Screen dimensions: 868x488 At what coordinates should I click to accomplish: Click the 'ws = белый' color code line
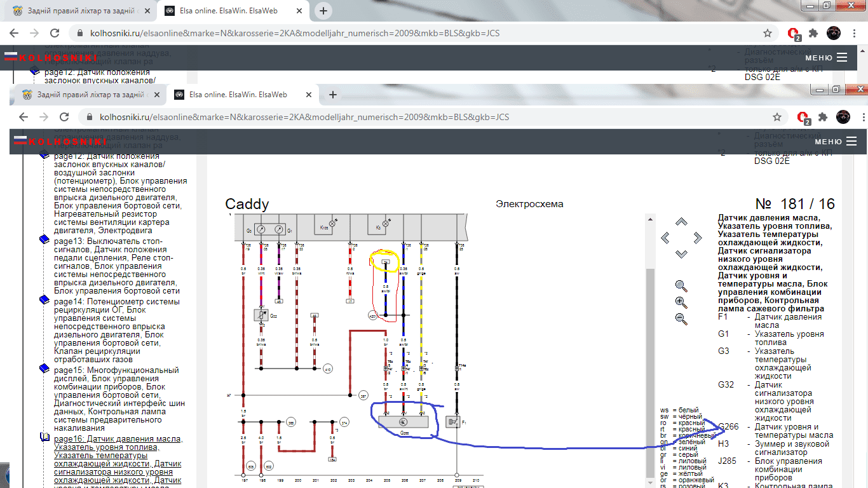pyautogui.click(x=680, y=410)
